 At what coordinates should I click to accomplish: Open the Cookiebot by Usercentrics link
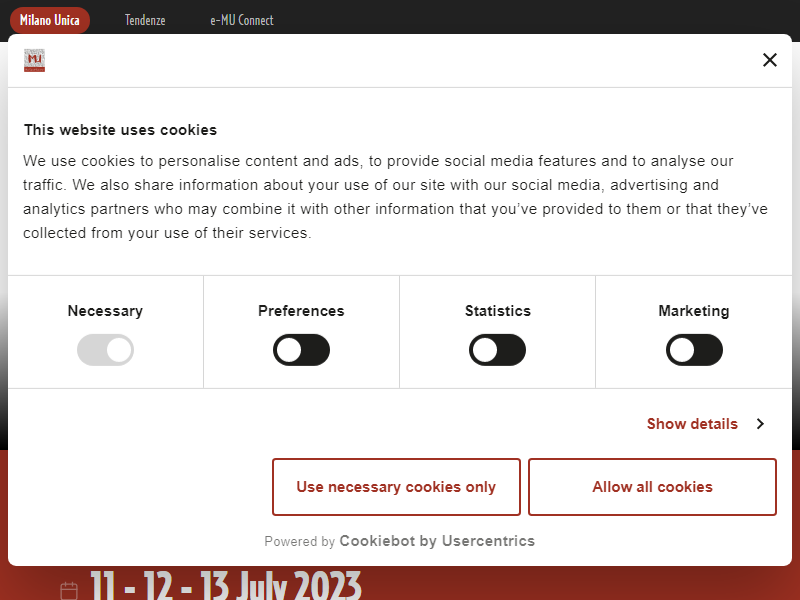click(x=437, y=541)
